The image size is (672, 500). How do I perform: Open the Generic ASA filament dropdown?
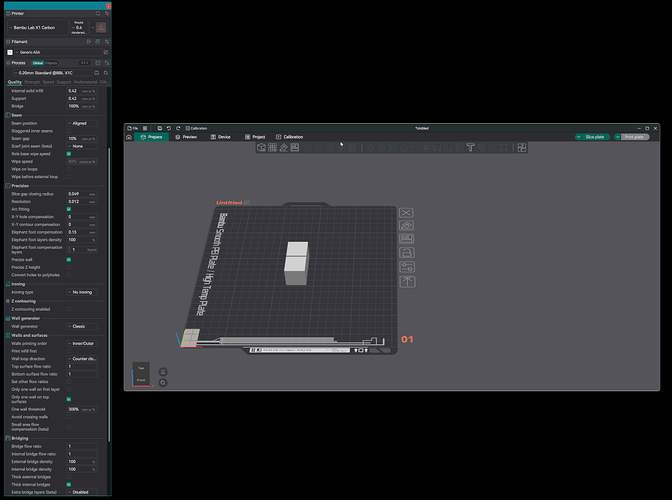59,52
